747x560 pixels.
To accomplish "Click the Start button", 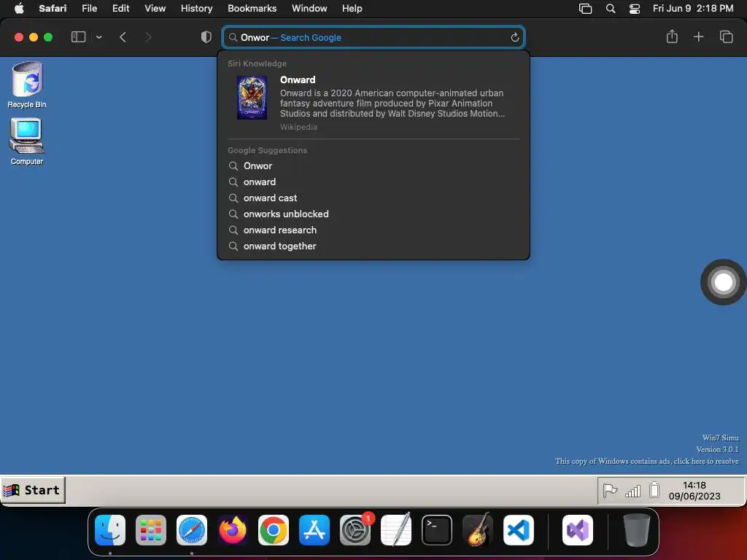I will 32,489.
